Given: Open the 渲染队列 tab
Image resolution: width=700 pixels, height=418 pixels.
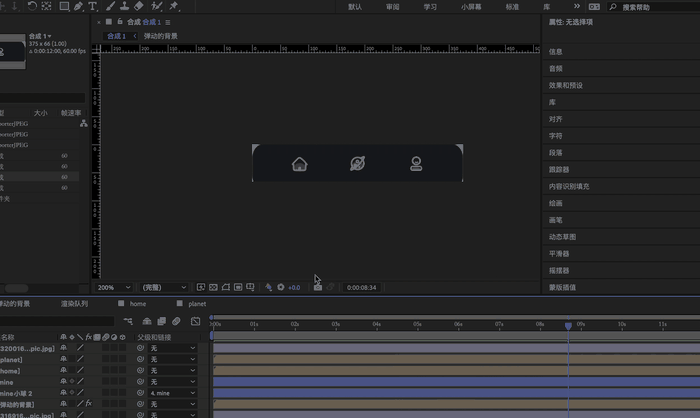Looking at the screenshot, I should [74, 304].
